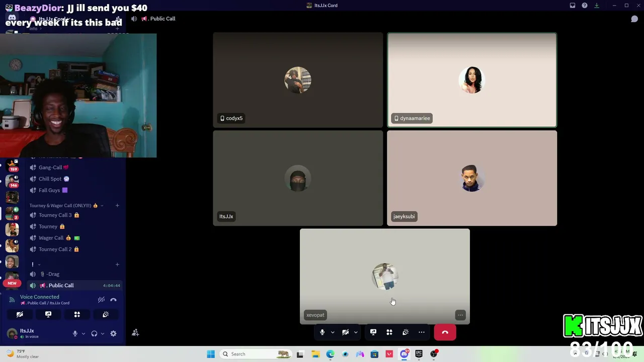Viewport: 644px width, 362px height.
Task: Select the Tourney Call 2 channel
Action: 75,249
